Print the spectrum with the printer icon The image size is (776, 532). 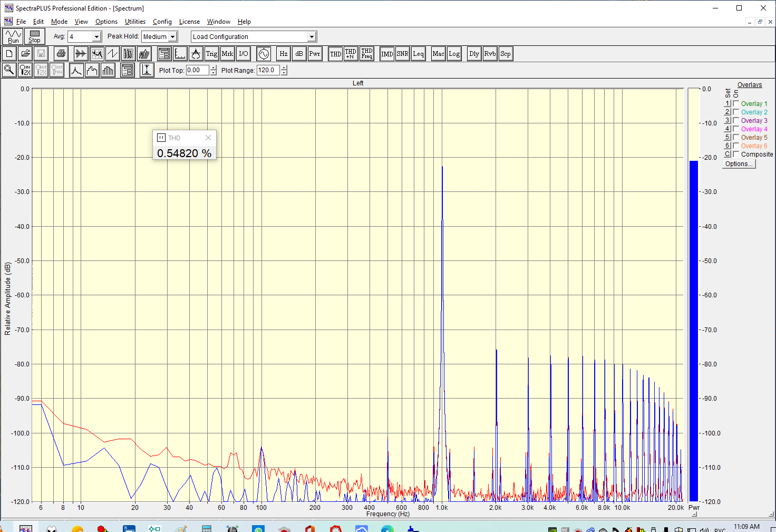61,54
